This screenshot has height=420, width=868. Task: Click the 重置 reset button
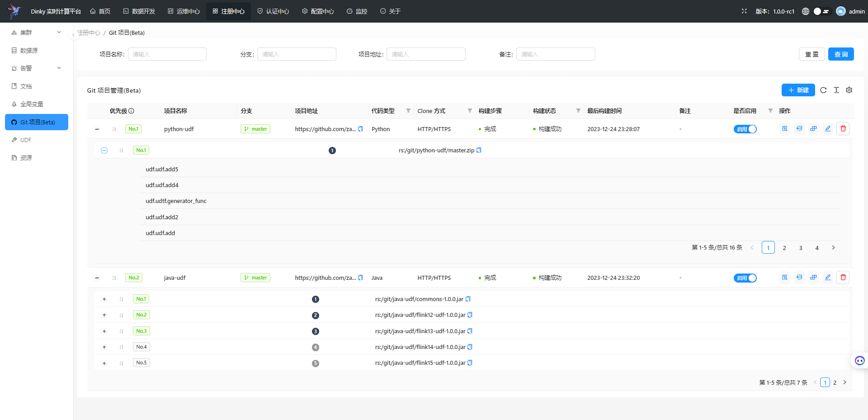tap(812, 54)
